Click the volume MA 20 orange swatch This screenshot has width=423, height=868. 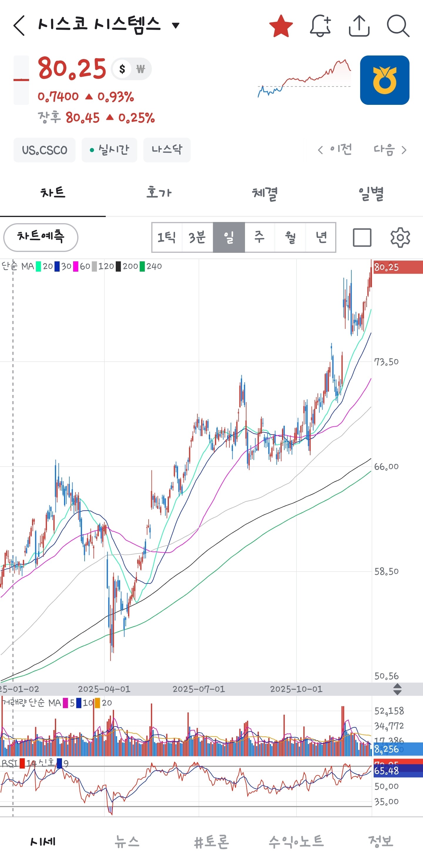click(98, 703)
